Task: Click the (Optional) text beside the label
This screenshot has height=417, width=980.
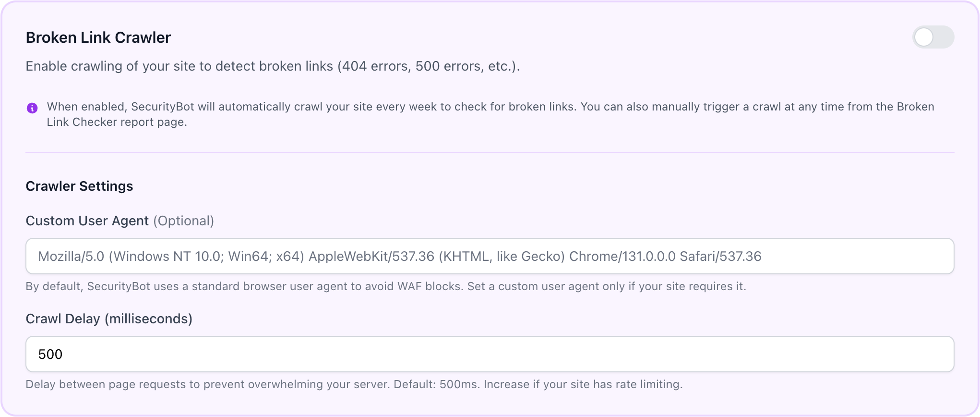Action: pyautogui.click(x=184, y=221)
